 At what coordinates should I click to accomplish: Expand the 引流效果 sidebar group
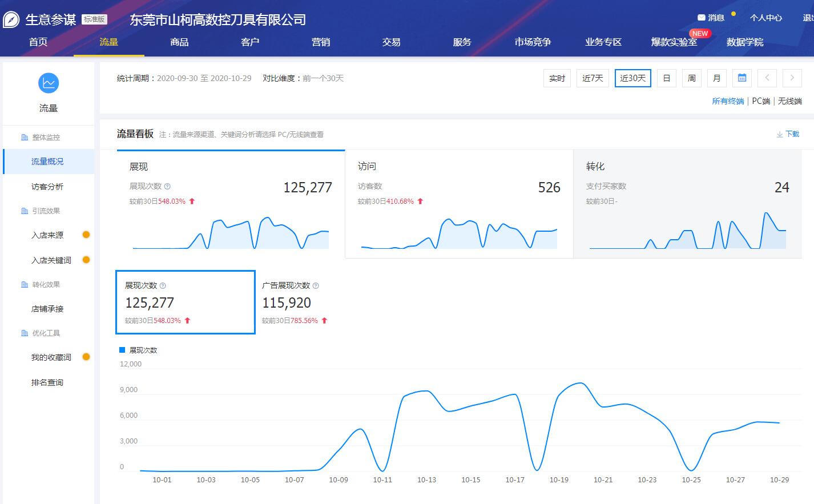[46, 211]
